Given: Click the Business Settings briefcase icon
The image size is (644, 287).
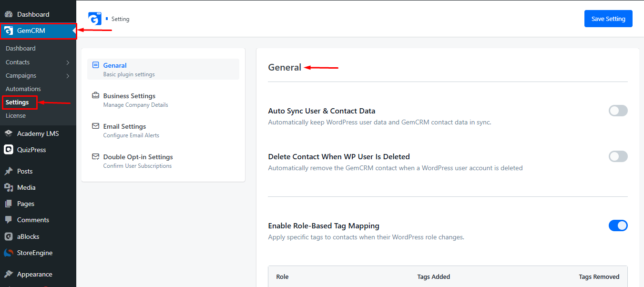Looking at the screenshot, I should [95, 95].
